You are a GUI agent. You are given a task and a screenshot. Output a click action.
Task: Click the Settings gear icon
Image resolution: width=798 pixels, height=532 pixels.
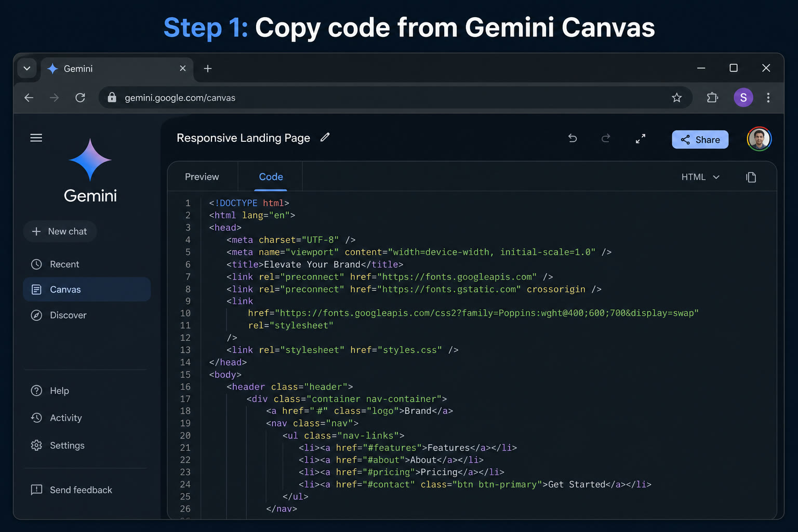point(36,445)
